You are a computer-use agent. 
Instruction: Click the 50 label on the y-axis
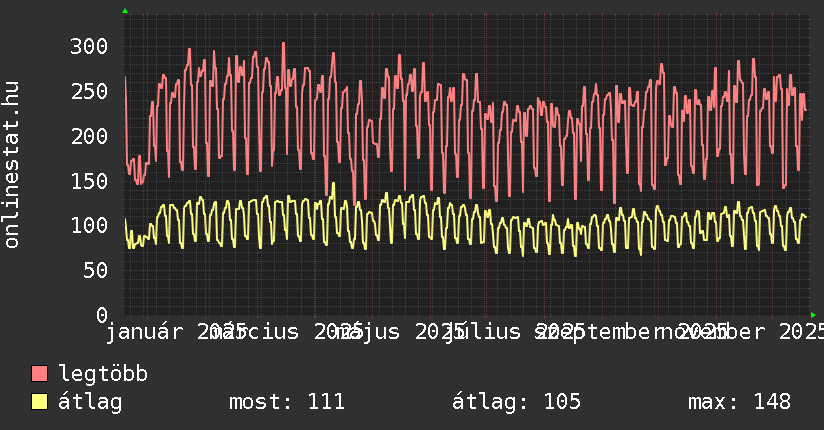96,270
